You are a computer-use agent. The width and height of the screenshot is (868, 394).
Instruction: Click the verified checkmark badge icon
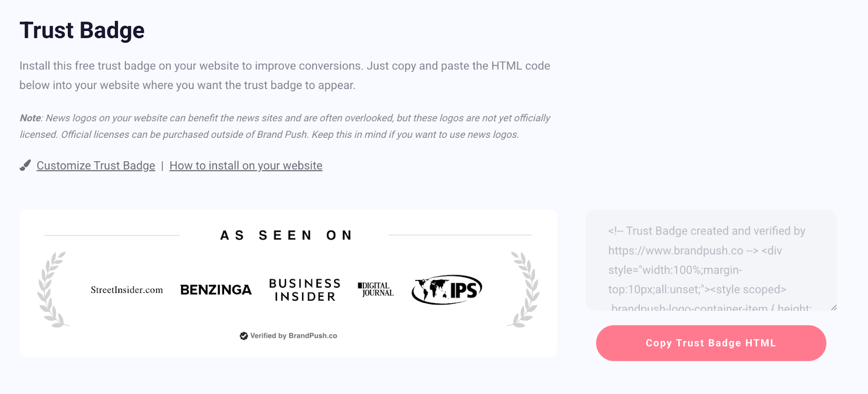coord(244,336)
